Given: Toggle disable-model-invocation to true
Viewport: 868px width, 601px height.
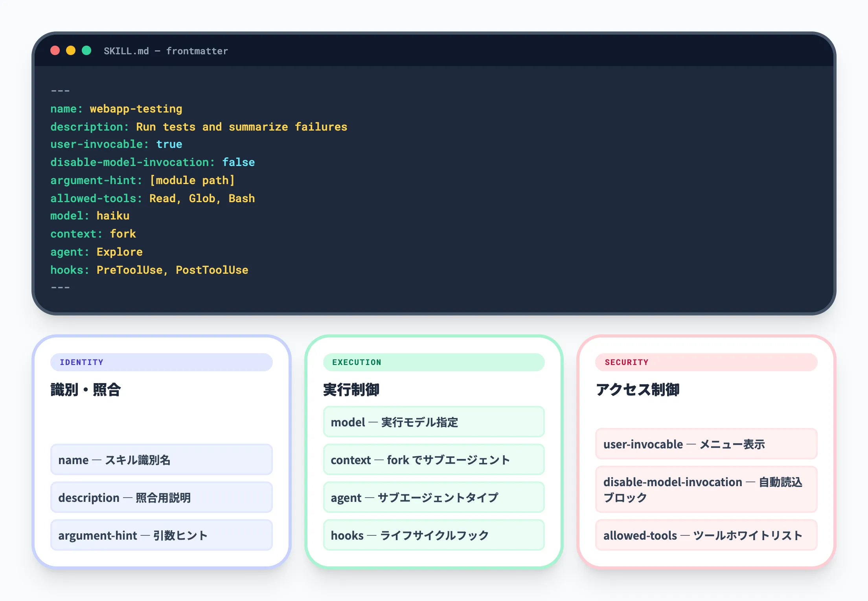Looking at the screenshot, I should pos(238,162).
